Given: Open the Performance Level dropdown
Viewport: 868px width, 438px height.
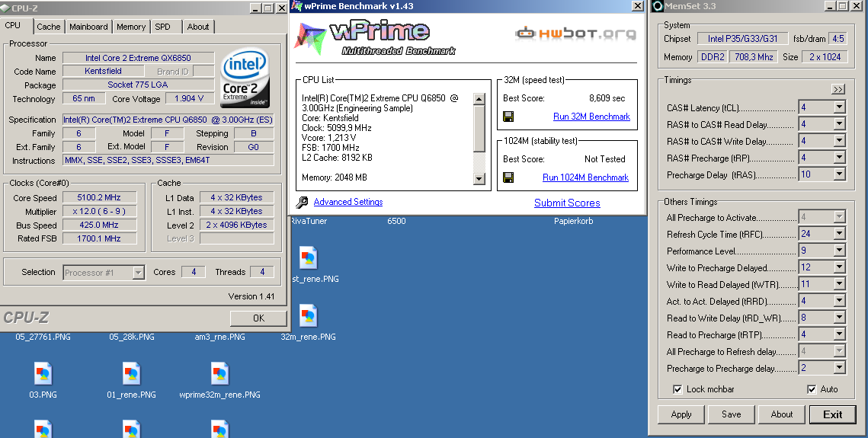Looking at the screenshot, I should [839, 251].
